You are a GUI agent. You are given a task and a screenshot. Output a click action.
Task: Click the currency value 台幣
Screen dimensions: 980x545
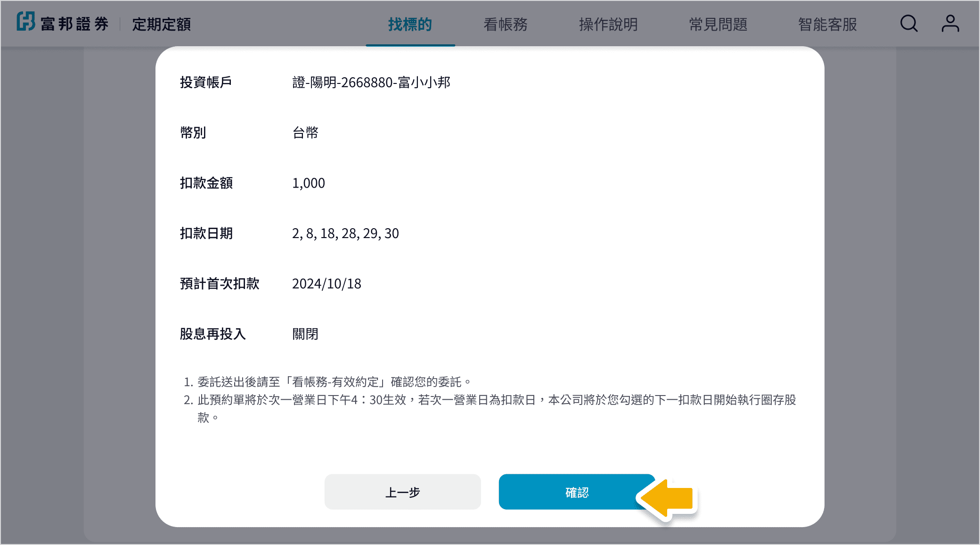pyautogui.click(x=305, y=133)
